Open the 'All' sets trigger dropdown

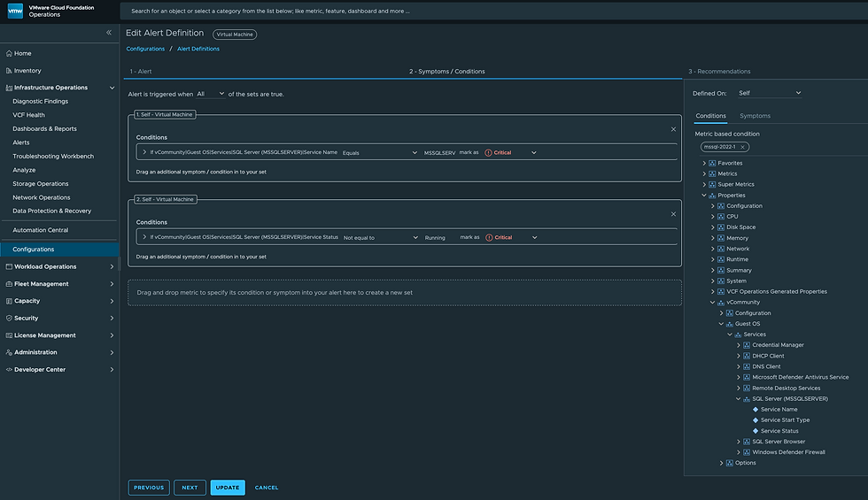[x=211, y=94]
